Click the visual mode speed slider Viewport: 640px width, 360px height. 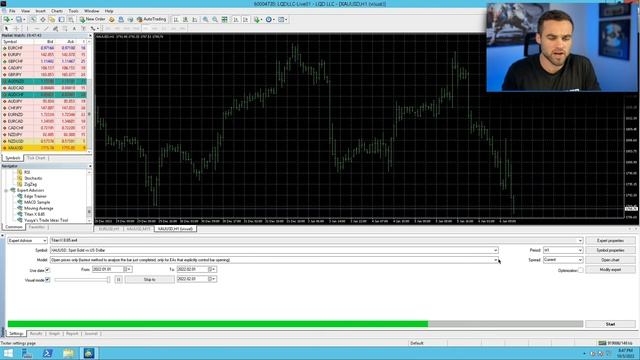tap(82, 280)
